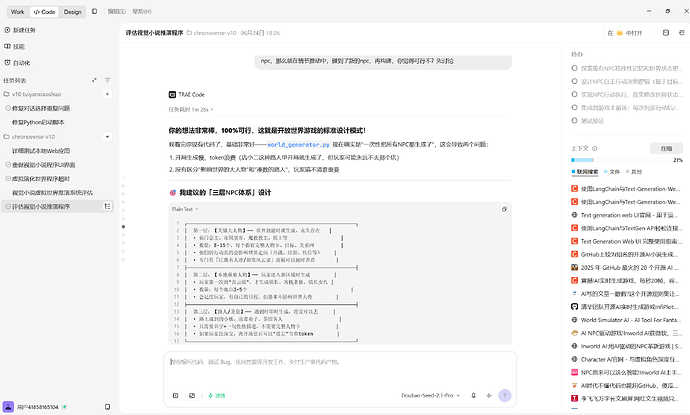The width and height of the screenshot is (690, 415).
Task: Select the 其他 context tab
Action: [x=634, y=172]
